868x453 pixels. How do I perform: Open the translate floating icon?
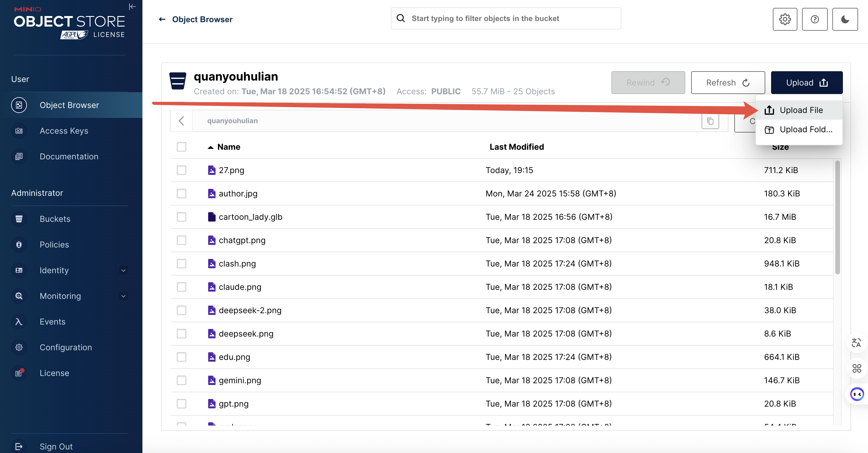[x=856, y=343]
